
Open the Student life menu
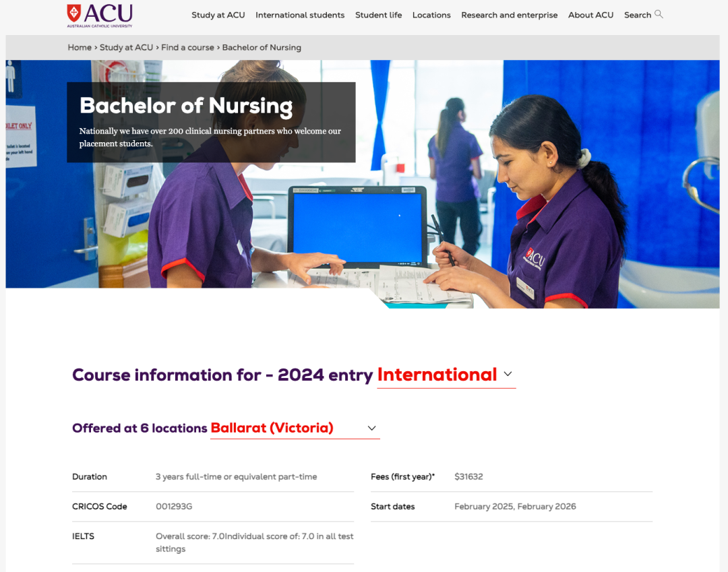click(x=378, y=15)
